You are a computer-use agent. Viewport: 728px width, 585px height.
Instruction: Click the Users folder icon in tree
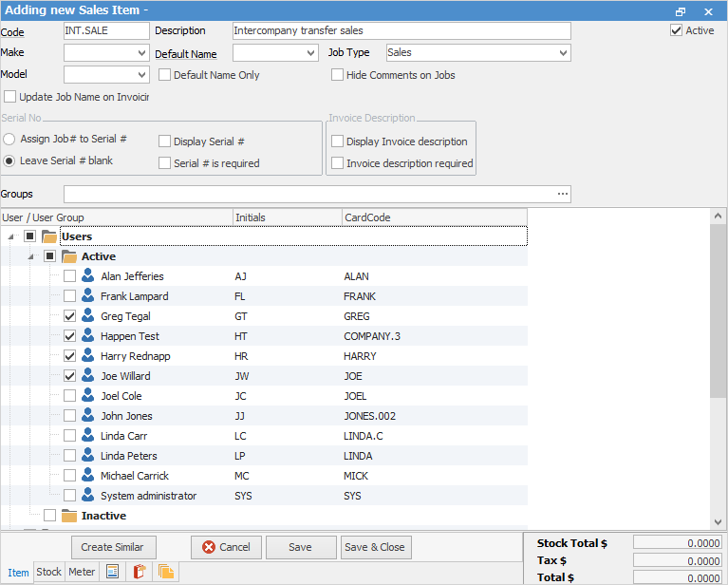[x=49, y=236]
